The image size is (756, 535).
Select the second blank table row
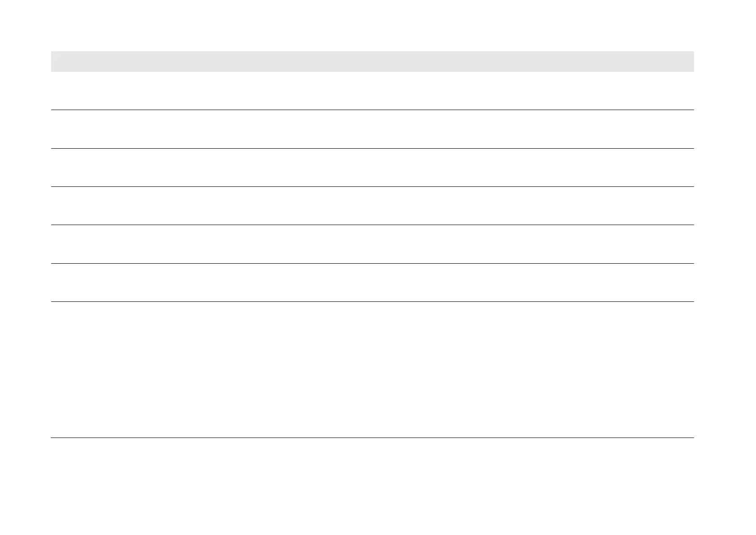coord(372,129)
